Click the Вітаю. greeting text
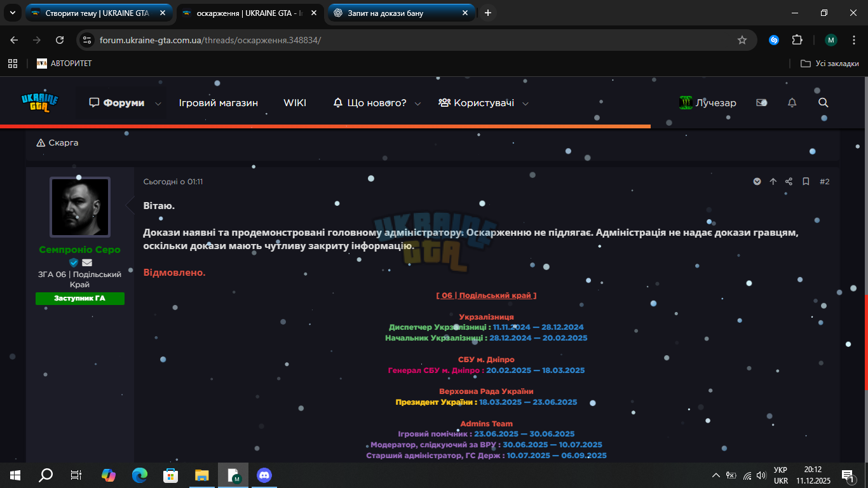Viewport: 868px width, 488px height. 159,206
